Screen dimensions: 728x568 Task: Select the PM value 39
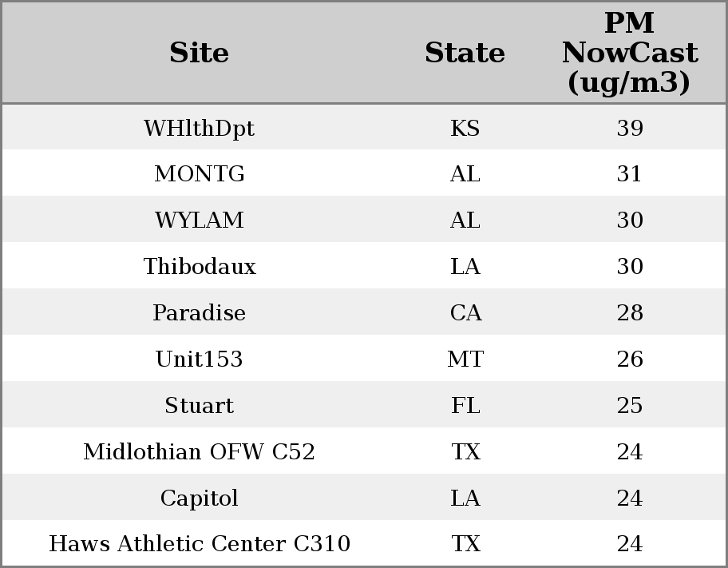629,129
